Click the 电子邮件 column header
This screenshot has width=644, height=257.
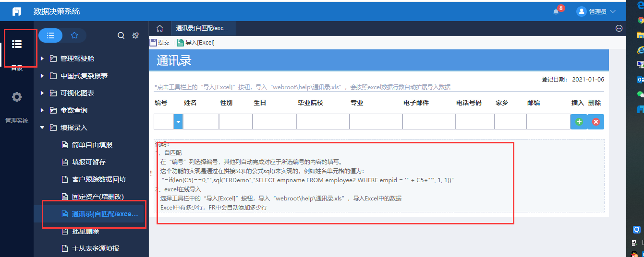(416, 103)
